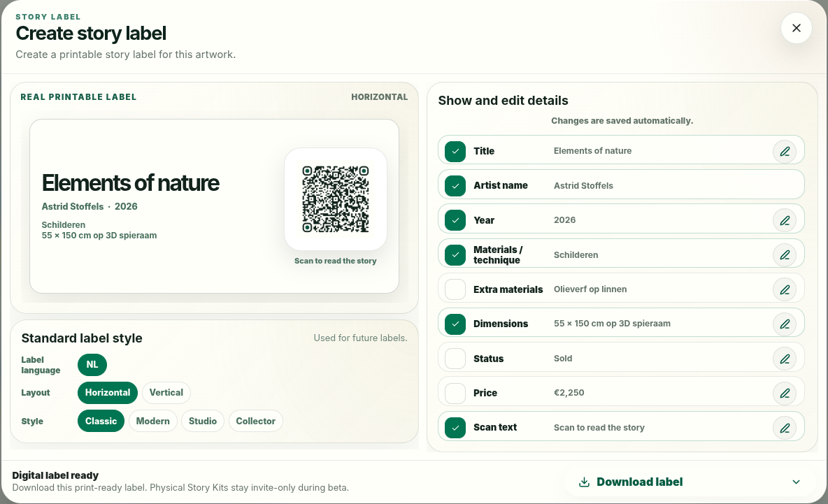
Task: Uncheck the Artist name checkbox
Action: pos(455,186)
